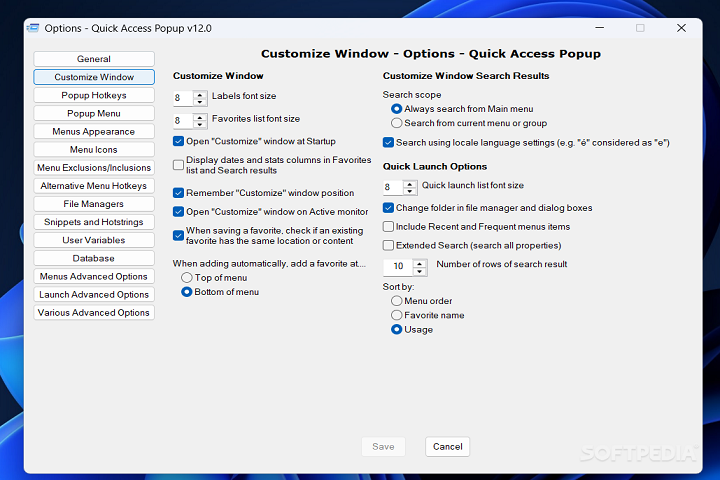Decrease the Favorites list font size
Viewport: 720px width, 480px height.
pos(200,124)
